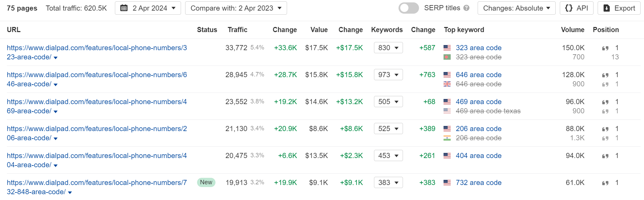Screen dimensions: 644x200
Task: Click the New status badge
Action: click(206, 182)
